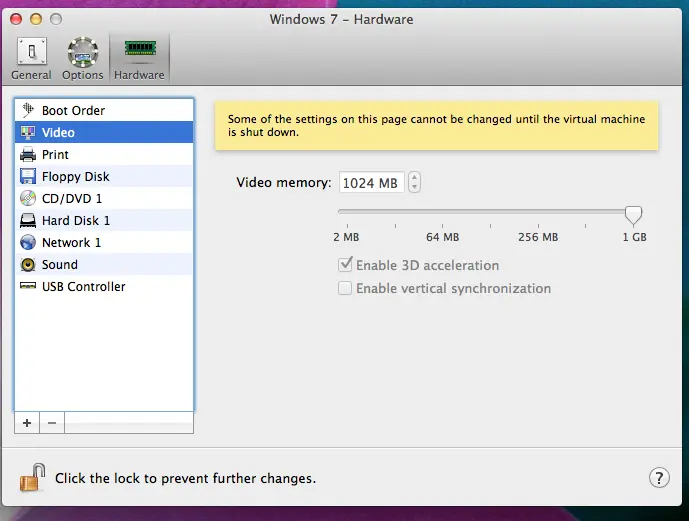This screenshot has width=689, height=521.
Task: Click the video memory stepper arrows
Action: point(415,183)
